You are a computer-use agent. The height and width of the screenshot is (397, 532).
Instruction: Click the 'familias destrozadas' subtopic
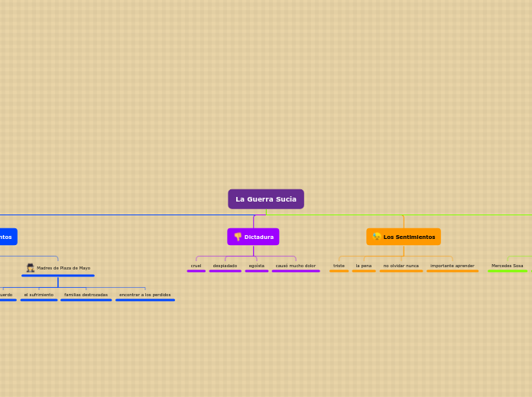(x=86, y=295)
